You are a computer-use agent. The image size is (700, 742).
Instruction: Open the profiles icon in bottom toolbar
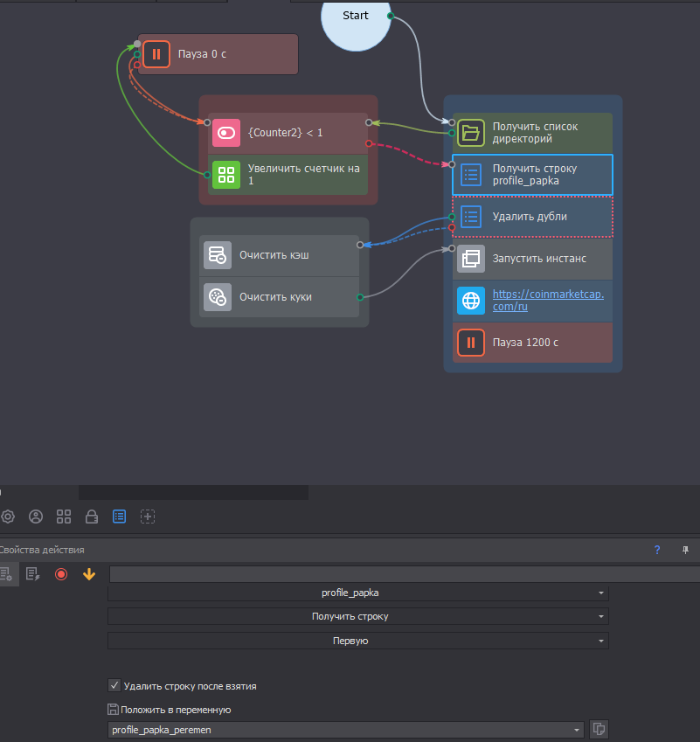click(x=36, y=517)
